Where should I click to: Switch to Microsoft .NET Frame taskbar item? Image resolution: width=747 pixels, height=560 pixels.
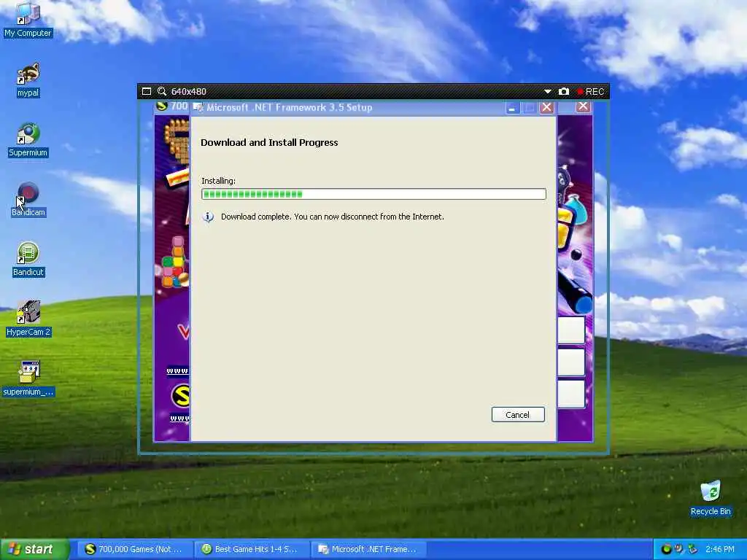[x=368, y=549]
